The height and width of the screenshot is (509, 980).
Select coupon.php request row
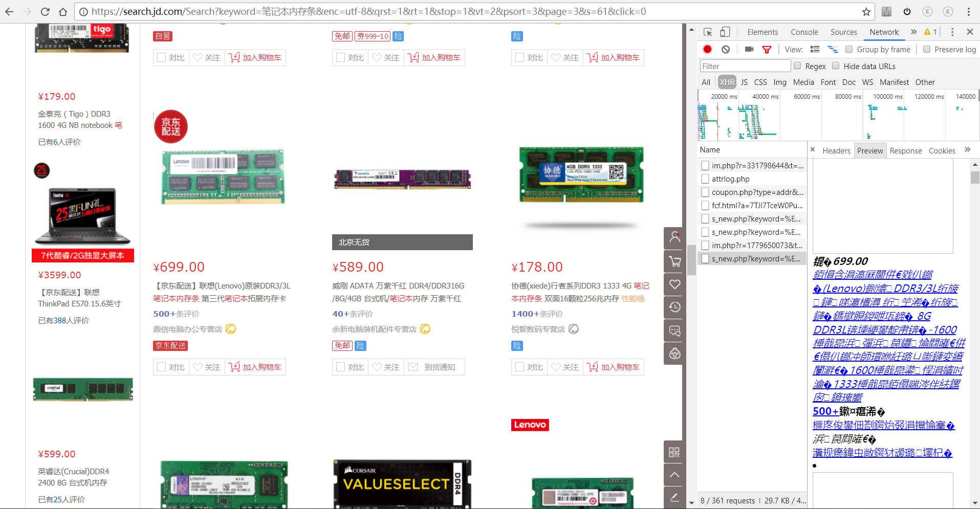[752, 192]
